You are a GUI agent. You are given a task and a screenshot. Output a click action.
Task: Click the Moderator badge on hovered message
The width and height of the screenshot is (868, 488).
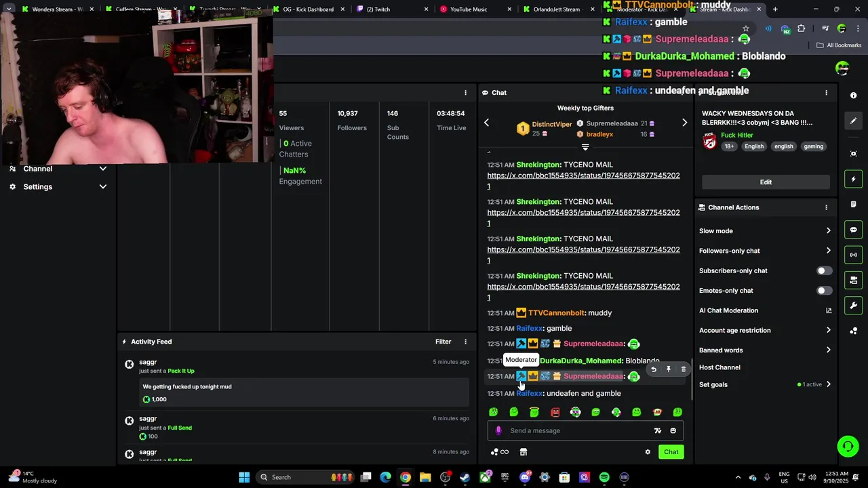(521, 376)
